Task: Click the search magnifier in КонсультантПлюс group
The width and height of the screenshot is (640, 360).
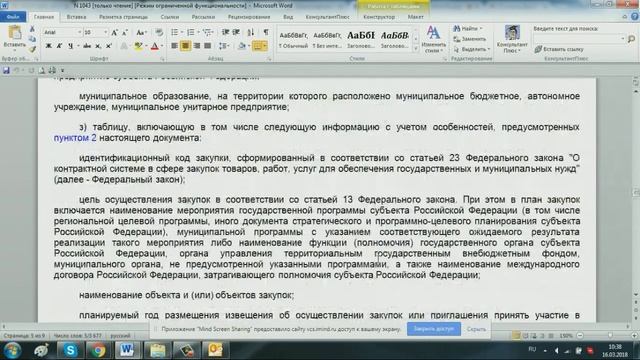Action: [631, 39]
